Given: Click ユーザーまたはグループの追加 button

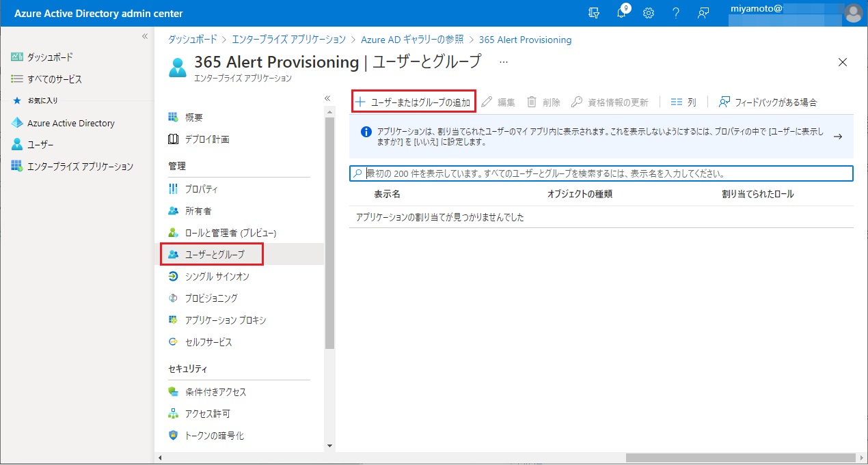Looking at the screenshot, I should click(413, 102).
